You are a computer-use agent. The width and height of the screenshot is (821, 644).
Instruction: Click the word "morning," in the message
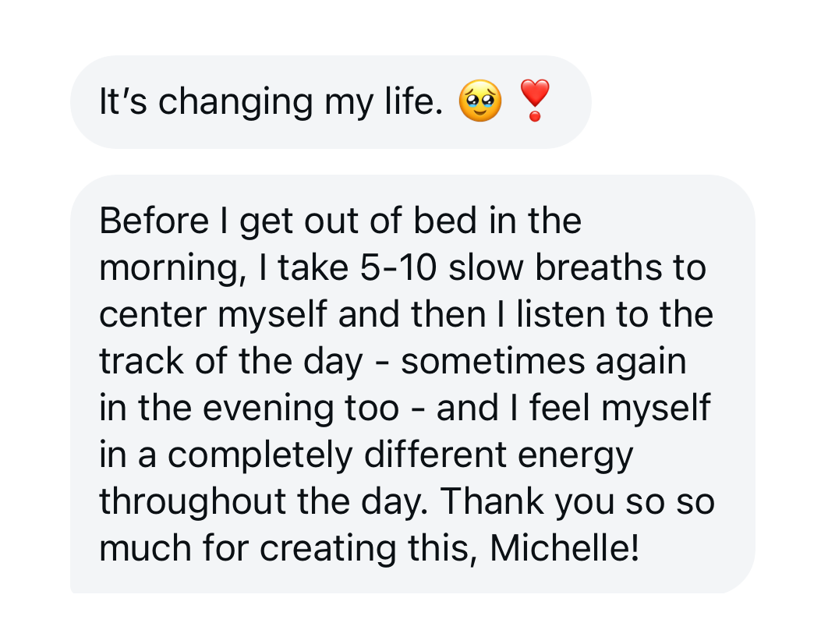(x=173, y=269)
